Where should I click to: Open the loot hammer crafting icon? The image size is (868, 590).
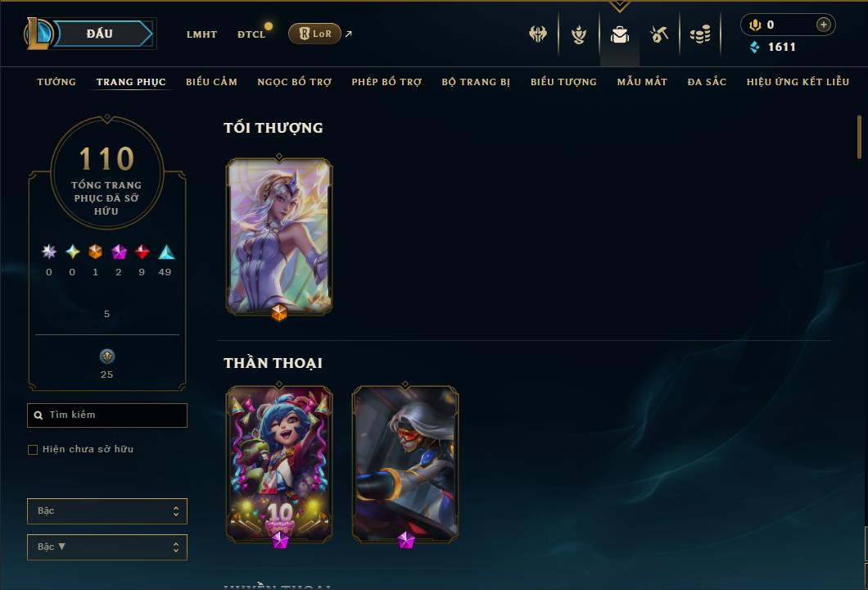point(658,34)
